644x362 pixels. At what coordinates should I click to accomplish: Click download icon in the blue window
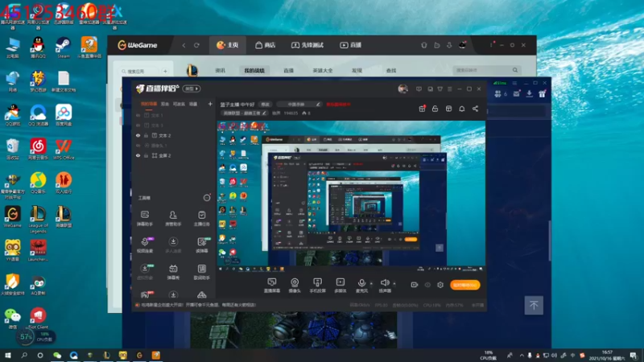[530, 94]
